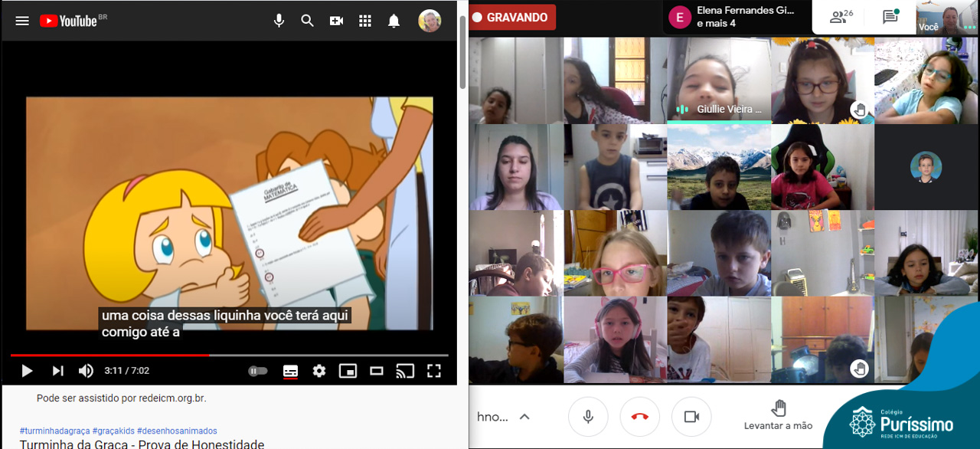Play the YouTube video
The height and width of the screenshot is (449, 980).
pos(27,371)
